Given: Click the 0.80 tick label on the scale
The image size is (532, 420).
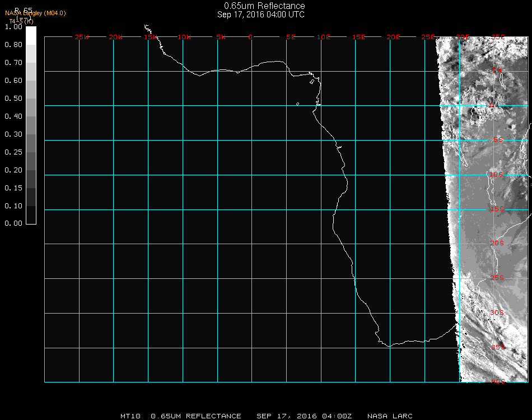Looking at the screenshot, I should point(13,45).
